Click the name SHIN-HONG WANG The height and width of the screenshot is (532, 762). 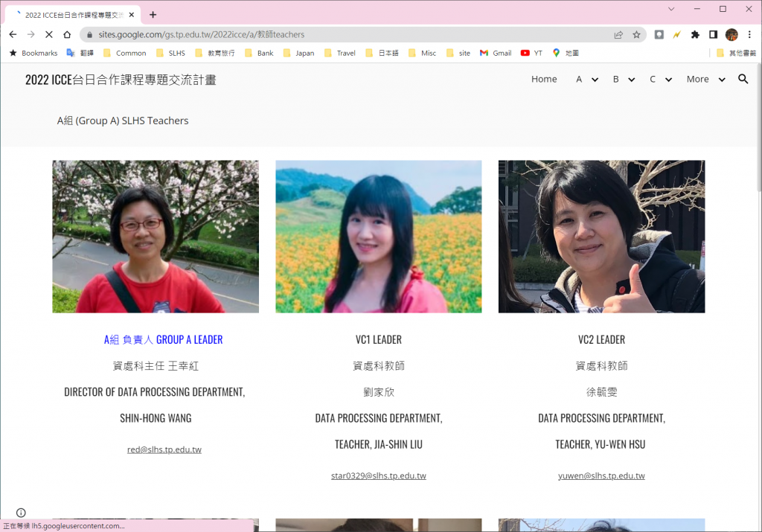[x=156, y=418]
